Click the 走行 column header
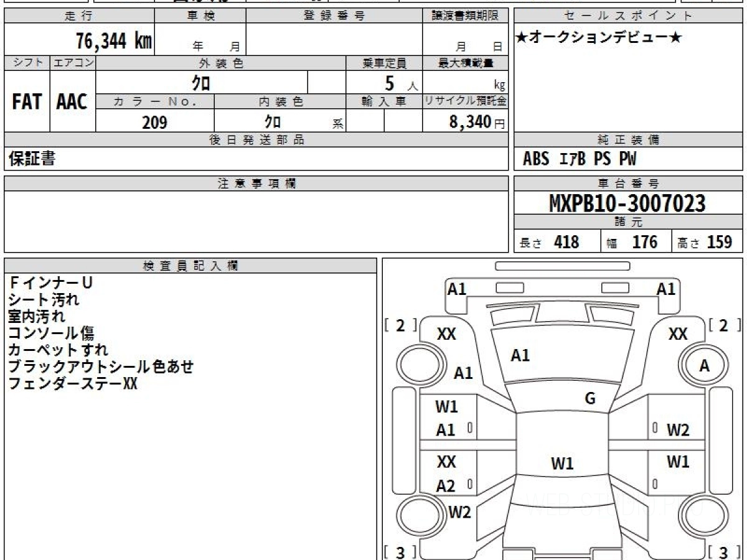This screenshot has width=747, height=560. [x=78, y=16]
